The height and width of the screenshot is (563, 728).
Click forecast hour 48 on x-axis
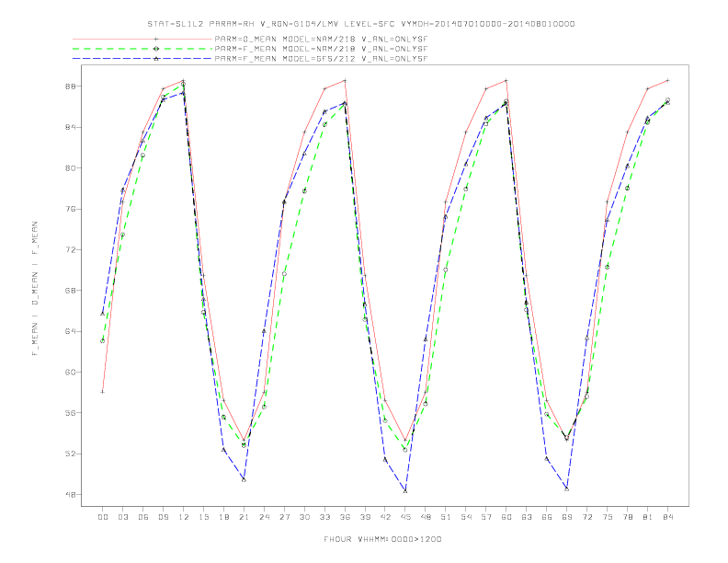point(426,517)
